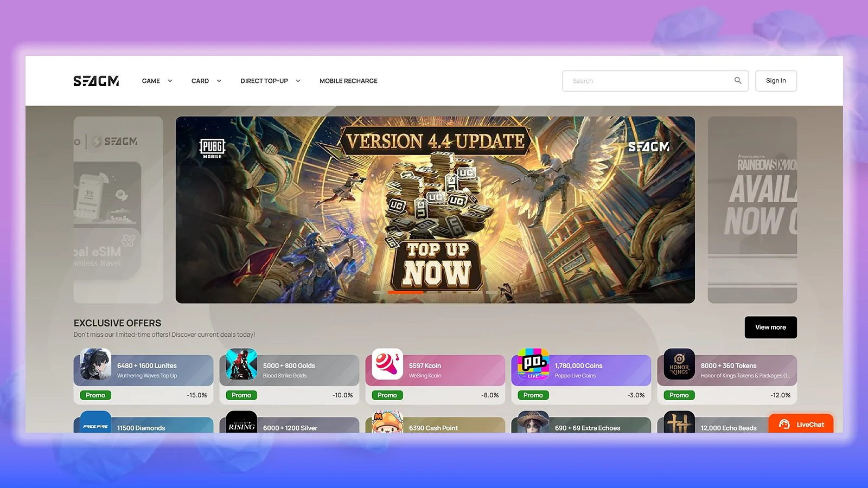
Task: Click the Promo badge on Tokens card
Action: (x=679, y=395)
